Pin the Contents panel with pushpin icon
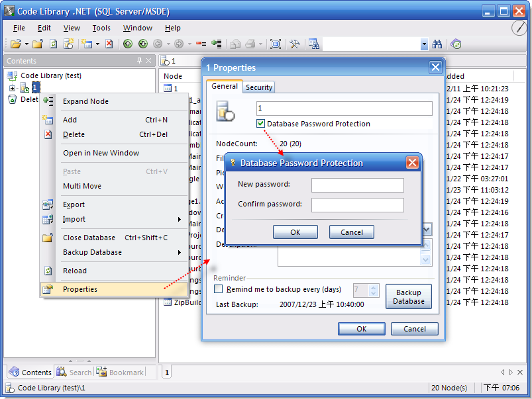 [x=139, y=60]
